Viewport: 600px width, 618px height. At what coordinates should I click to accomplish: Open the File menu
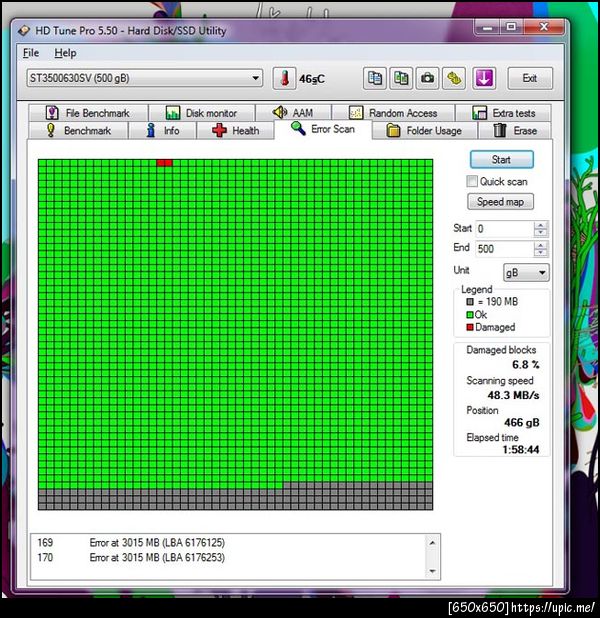coord(31,53)
